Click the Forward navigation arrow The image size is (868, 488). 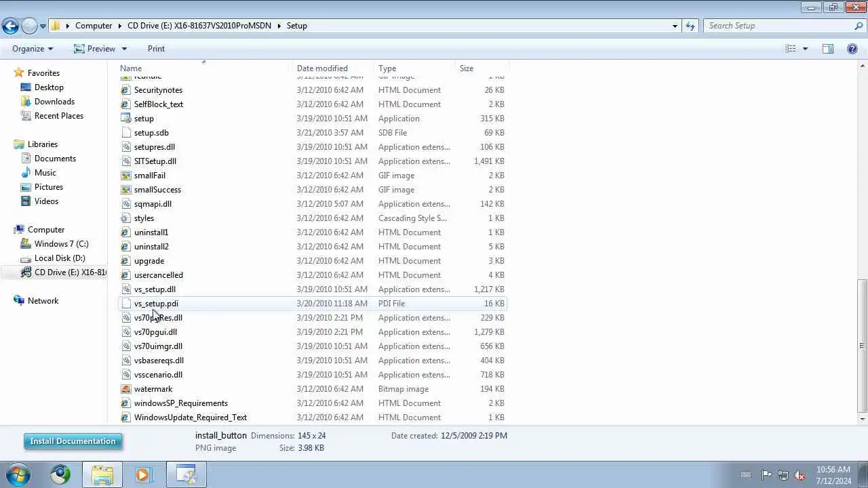29,26
